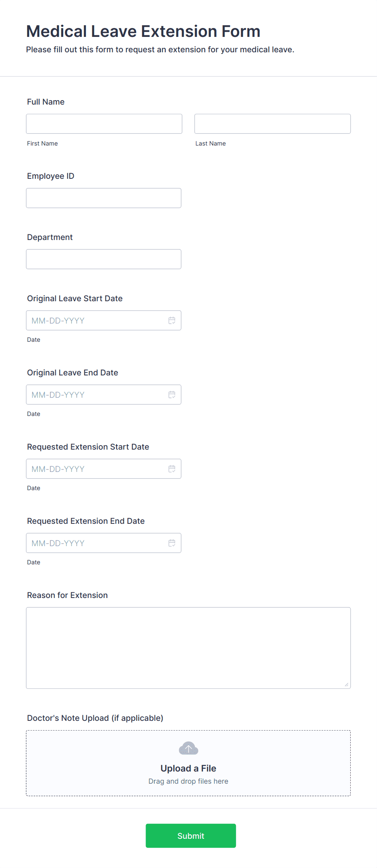This screenshot has width=377, height=868.
Task: Select the Requested Extension Start Date field
Action: point(104,469)
